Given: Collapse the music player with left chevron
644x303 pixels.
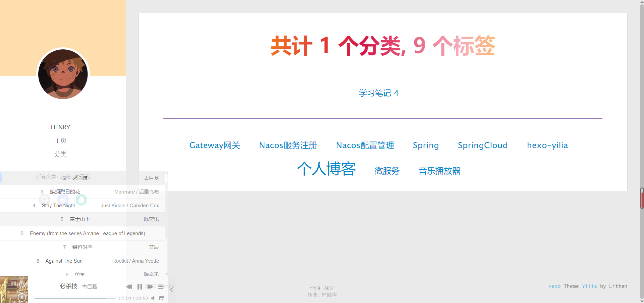Looking at the screenshot, I should coord(171,290).
